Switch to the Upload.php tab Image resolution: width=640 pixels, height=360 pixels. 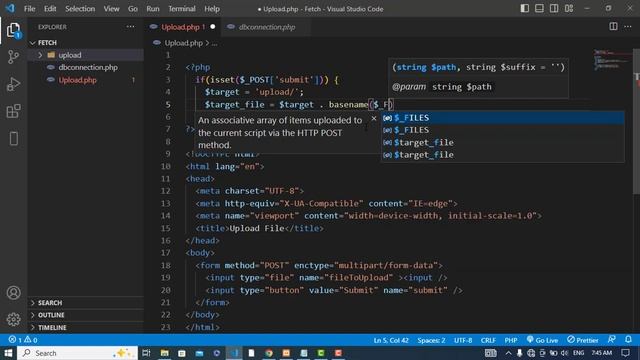click(181, 27)
